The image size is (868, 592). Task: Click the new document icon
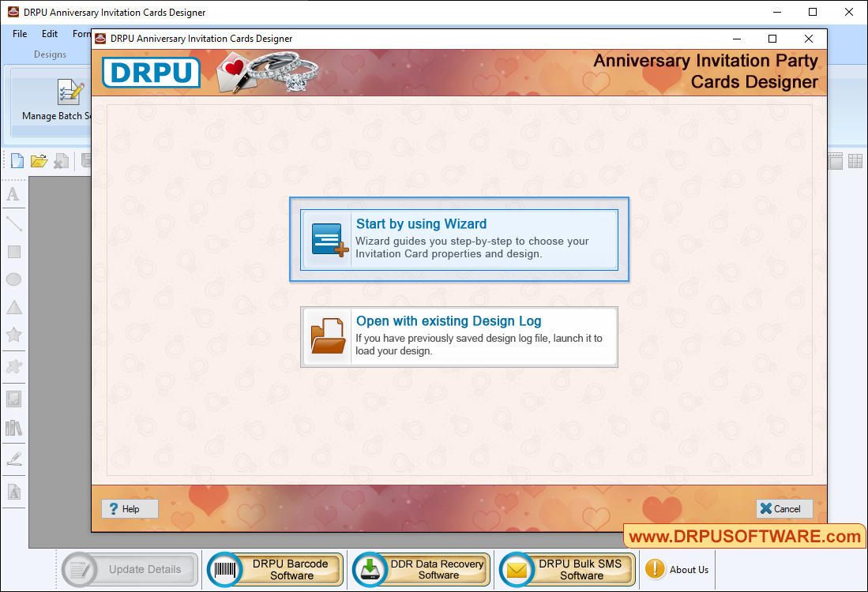point(17,161)
